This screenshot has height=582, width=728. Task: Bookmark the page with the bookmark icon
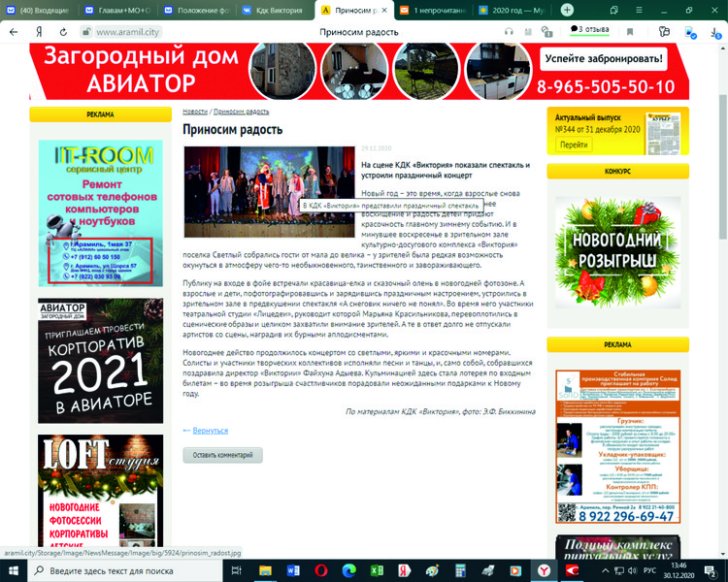[630, 31]
